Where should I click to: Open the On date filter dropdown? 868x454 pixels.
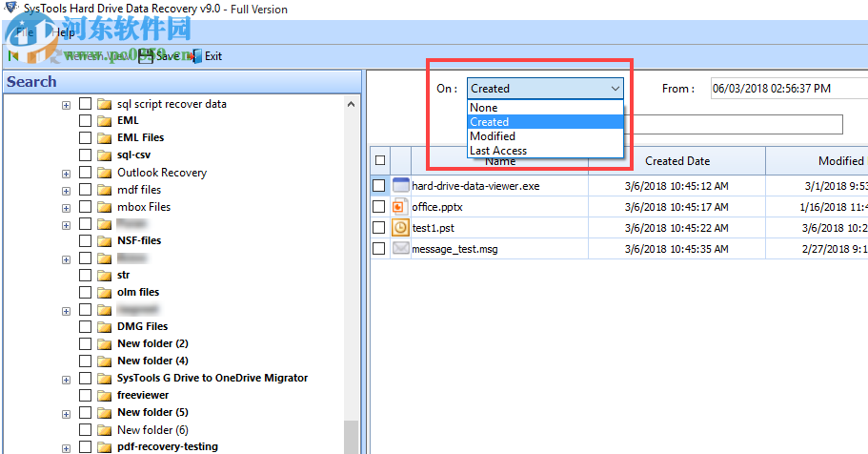545,89
